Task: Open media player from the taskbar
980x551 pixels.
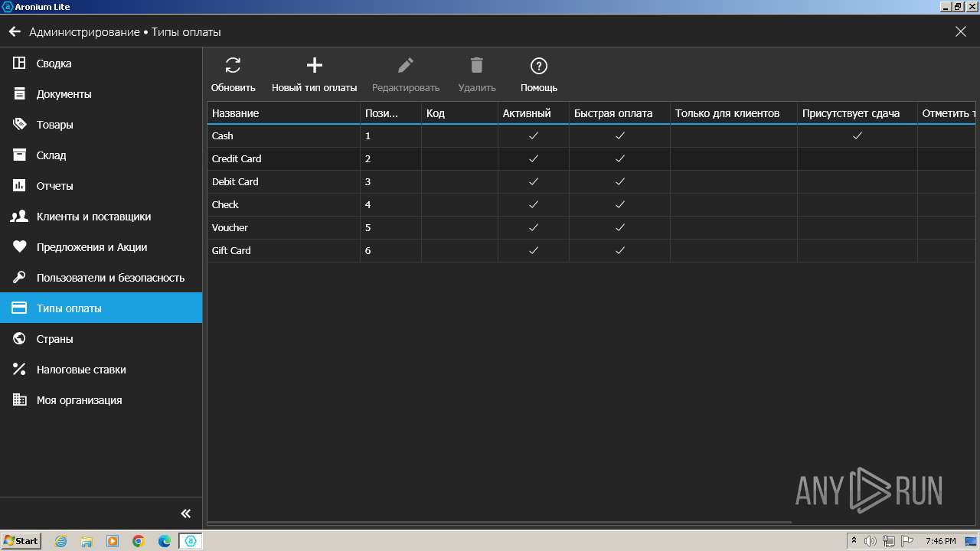Action: click(113, 541)
